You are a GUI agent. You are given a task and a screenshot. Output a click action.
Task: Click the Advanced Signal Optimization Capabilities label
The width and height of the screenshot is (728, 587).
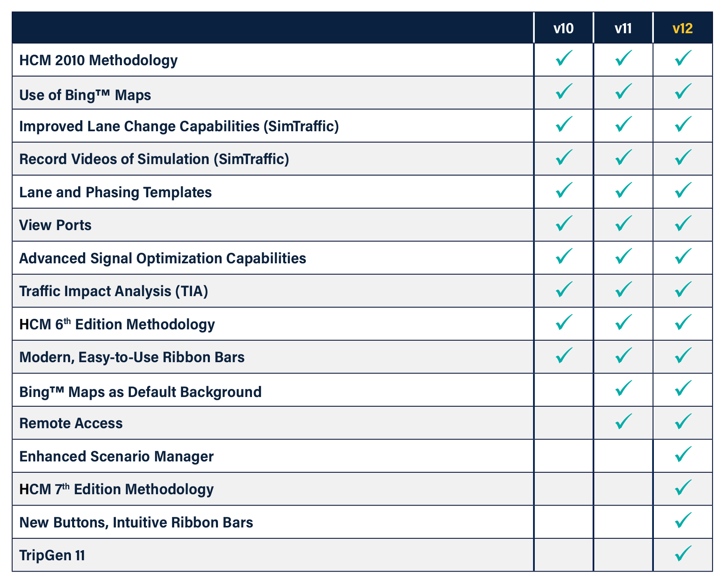(x=162, y=258)
